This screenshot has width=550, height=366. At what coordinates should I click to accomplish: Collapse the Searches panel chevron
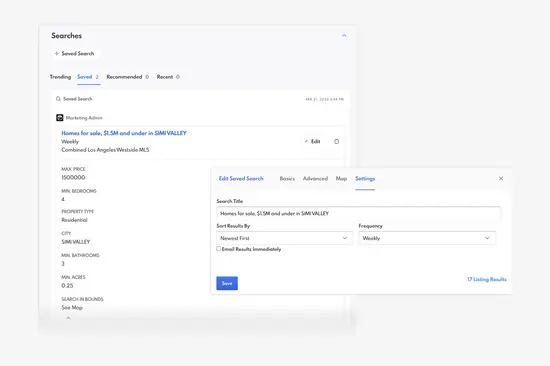coord(344,36)
